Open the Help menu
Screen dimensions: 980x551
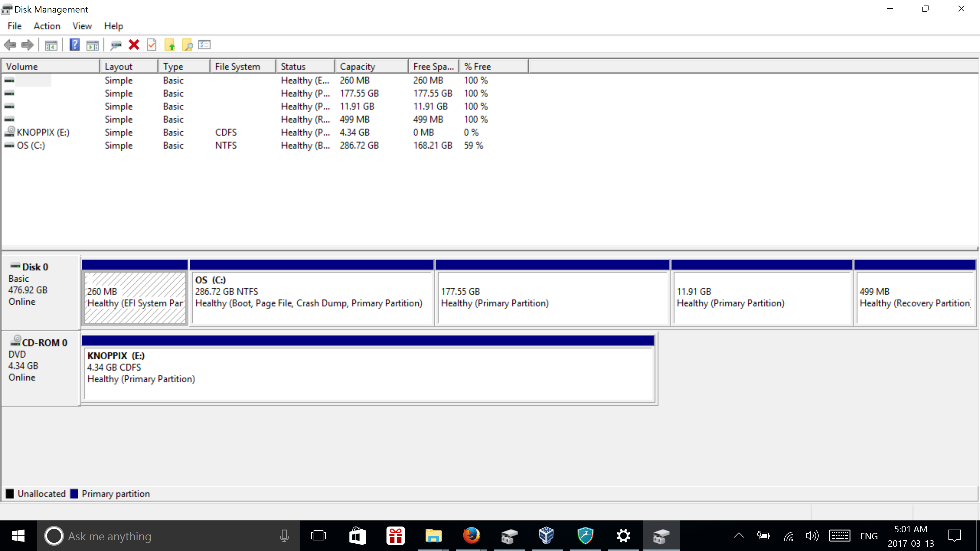pos(113,26)
